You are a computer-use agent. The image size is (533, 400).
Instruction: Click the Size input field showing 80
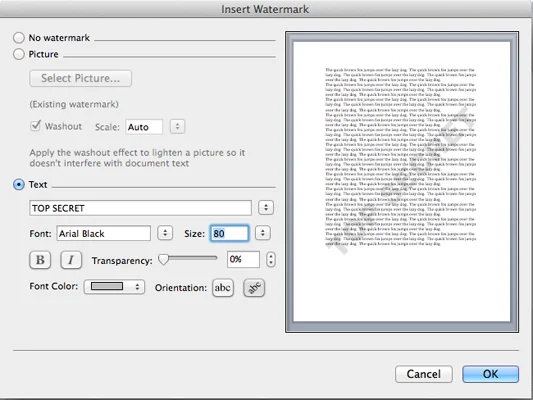229,233
